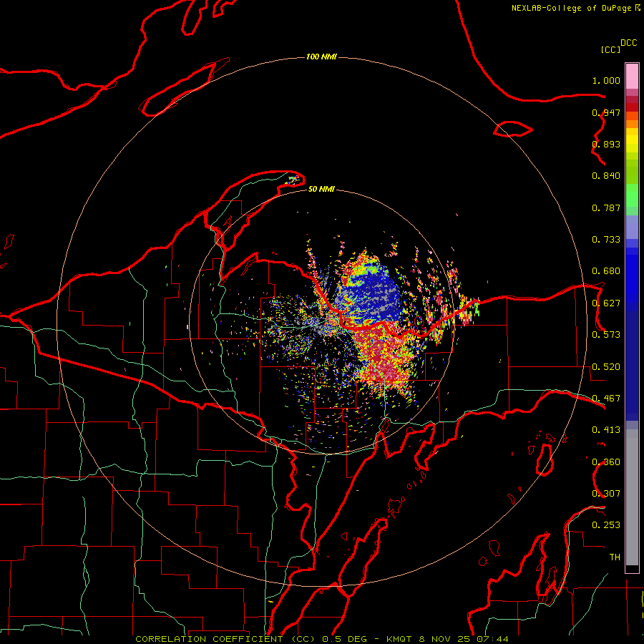
Task: Click the 100 NMI range ring label
Action: point(321,57)
